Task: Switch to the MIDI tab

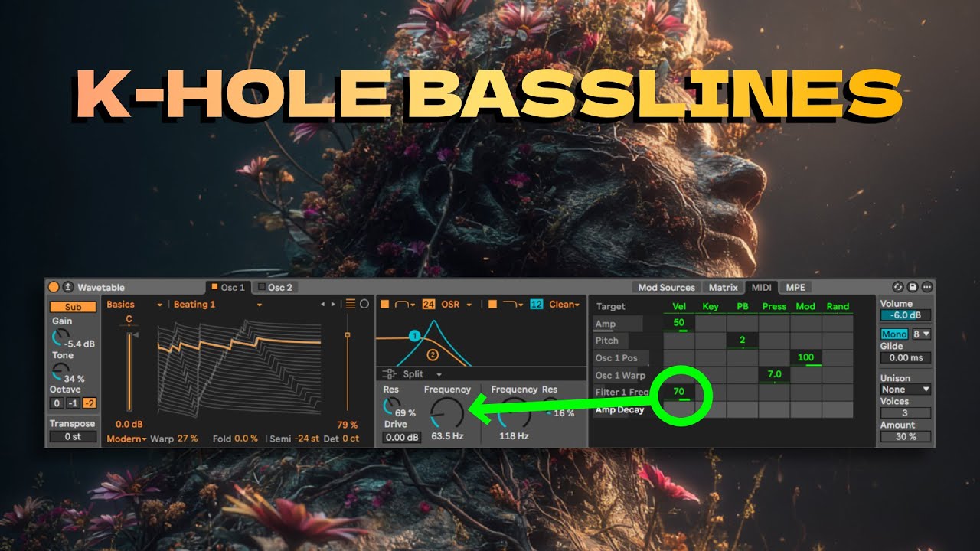Action: [761, 287]
